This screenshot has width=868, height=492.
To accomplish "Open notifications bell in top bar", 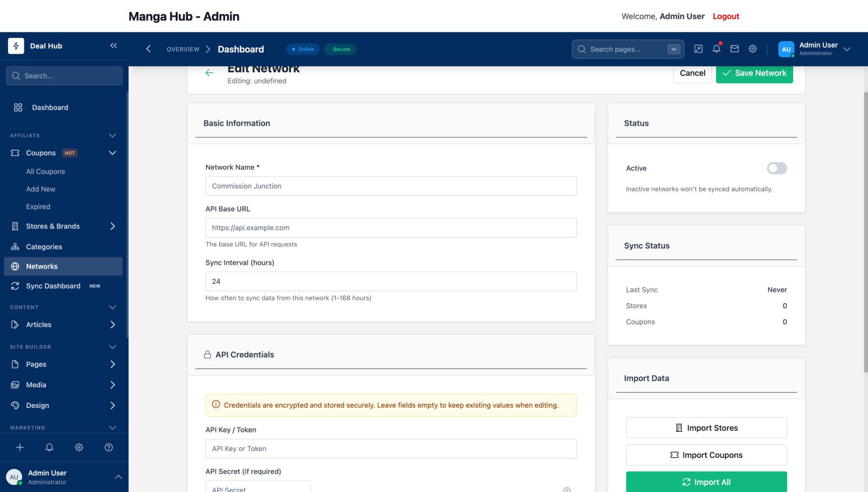I will (716, 49).
